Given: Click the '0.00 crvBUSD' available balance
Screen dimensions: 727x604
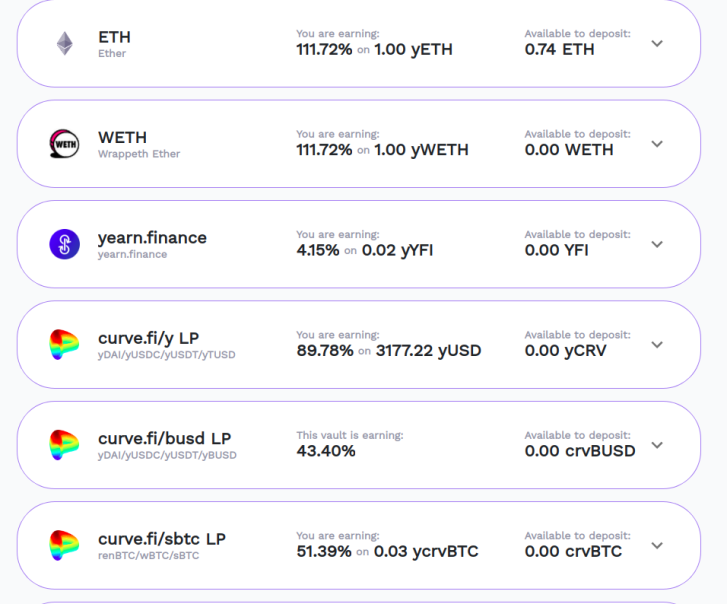Looking at the screenshot, I should 580,451.
